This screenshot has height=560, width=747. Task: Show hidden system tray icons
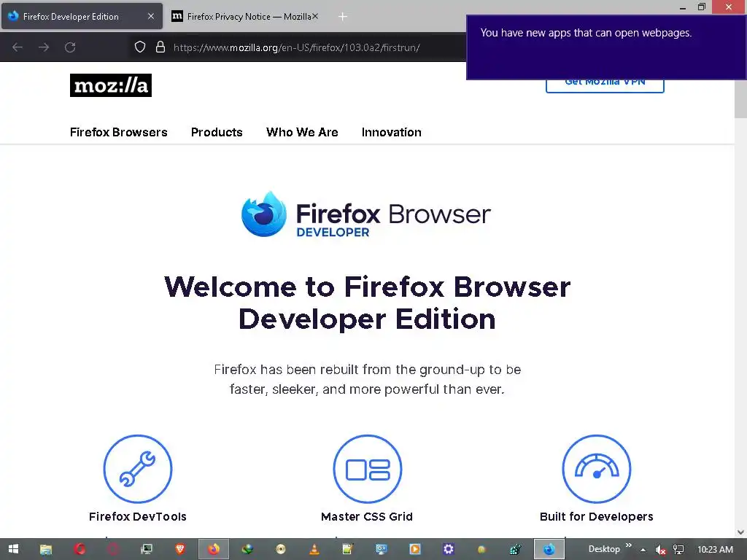[x=643, y=550]
